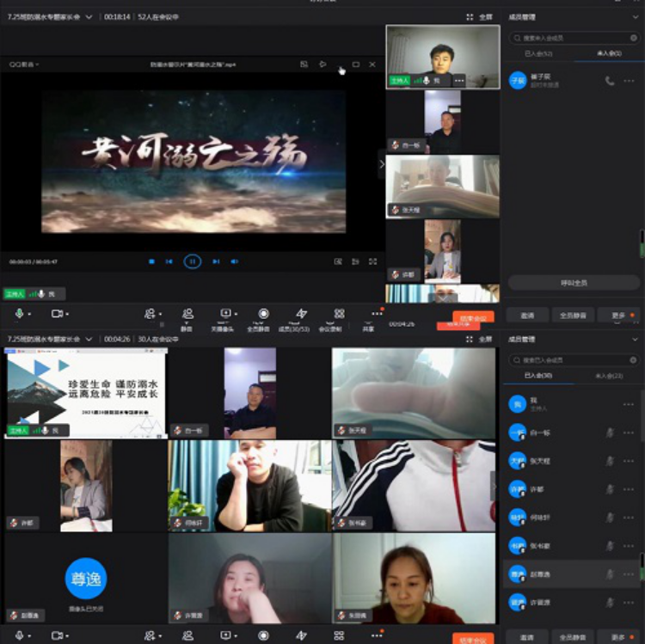Expand meeting title dropdown in 30-person meeting
This screenshot has height=644, width=645.
click(89, 340)
